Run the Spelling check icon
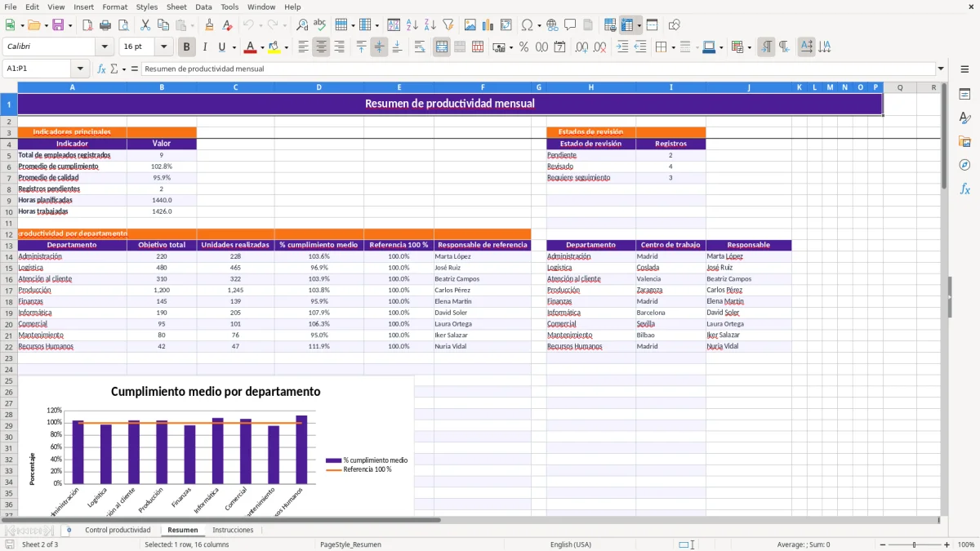 (320, 25)
